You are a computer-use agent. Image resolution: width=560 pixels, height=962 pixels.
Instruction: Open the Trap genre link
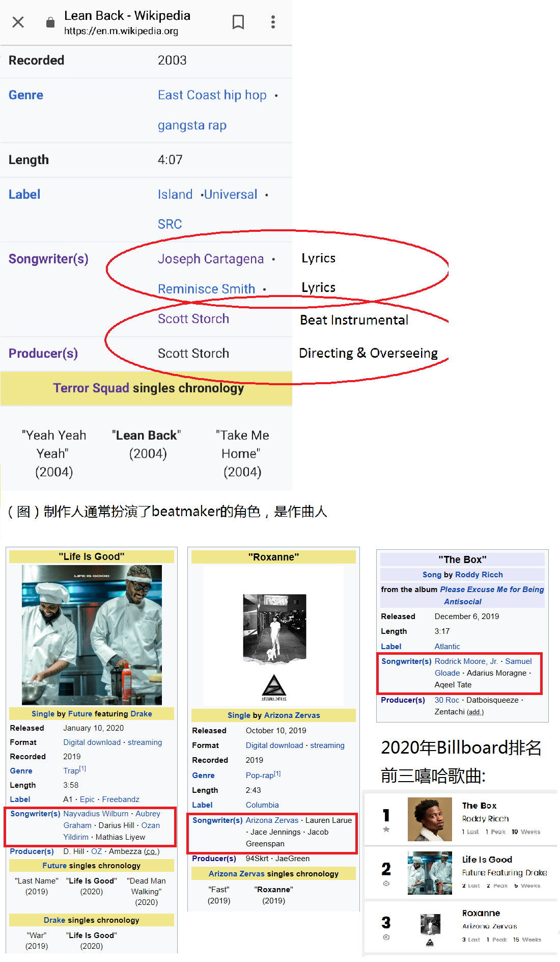71,771
